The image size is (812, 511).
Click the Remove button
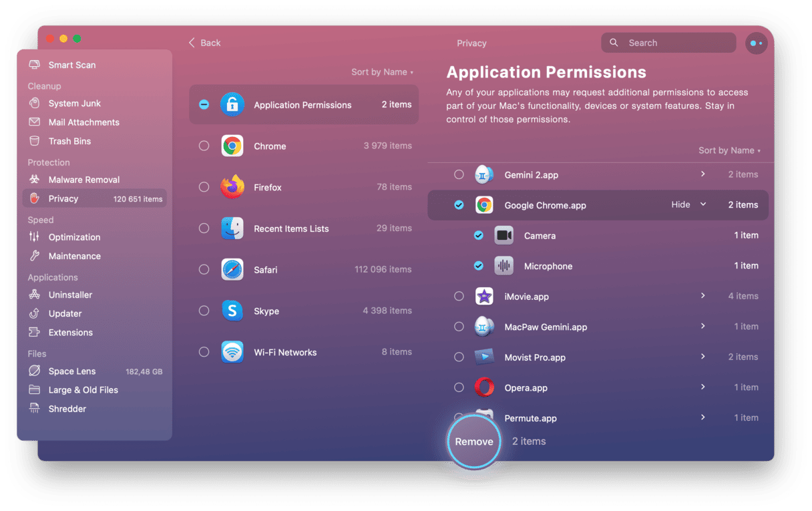pos(474,442)
